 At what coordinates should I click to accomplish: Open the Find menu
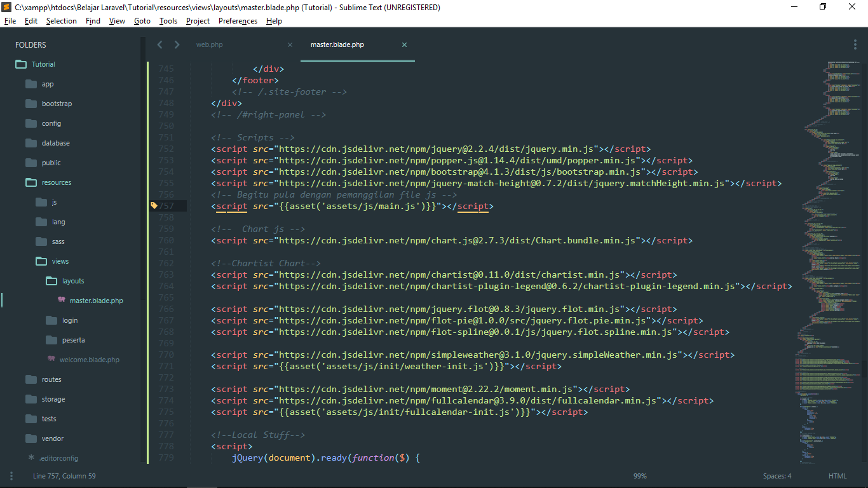(93, 21)
